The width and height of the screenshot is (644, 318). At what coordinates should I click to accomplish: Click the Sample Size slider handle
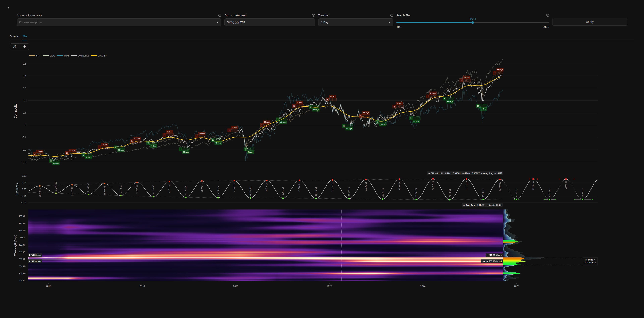(473, 22)
